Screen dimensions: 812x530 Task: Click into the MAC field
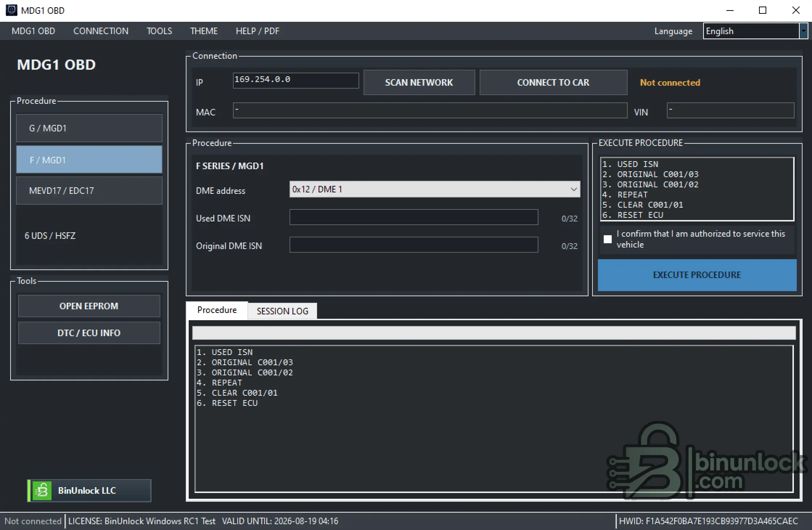click(430, 110)
